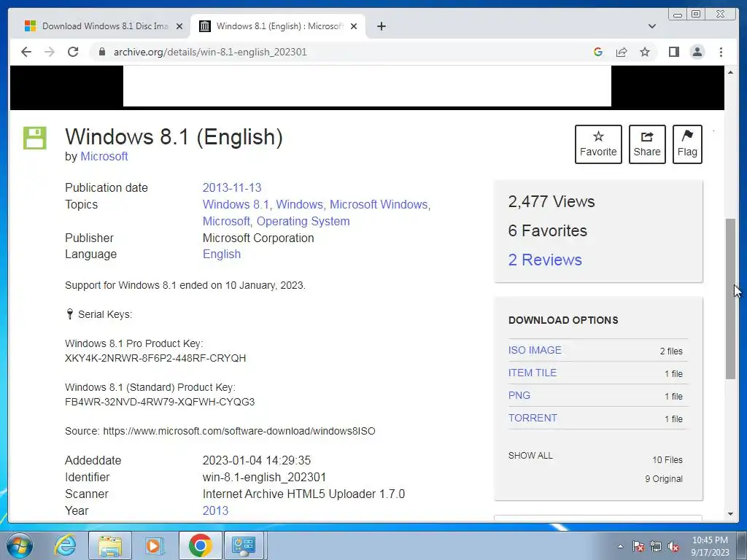Open the Microsoft Windows topic link
The width and height of the screenshot is (747, 560).
(379, 204)
